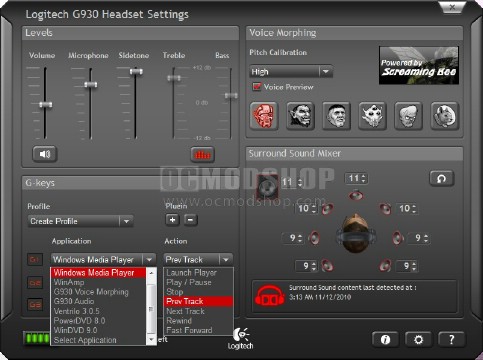Choose the white-haired old scientist voice avatar
The width and height of the screenshot is (483, 360).
point(408,116)
